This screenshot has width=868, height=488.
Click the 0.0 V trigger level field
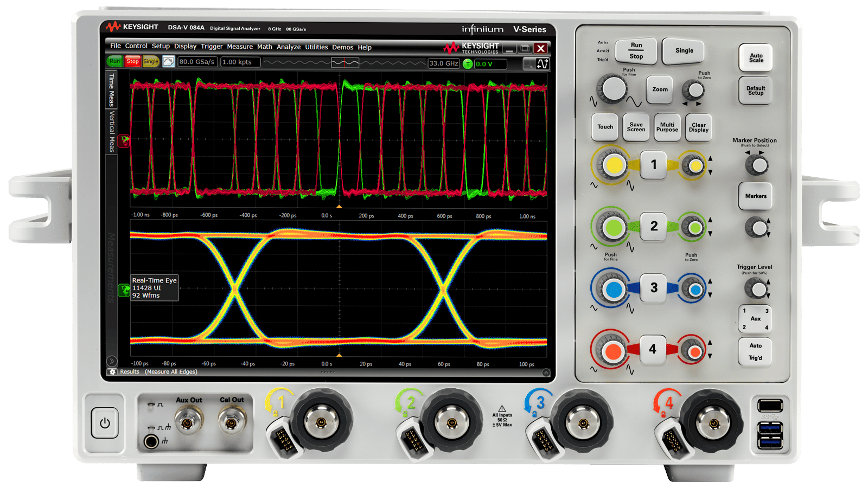[x=490, y=64]
